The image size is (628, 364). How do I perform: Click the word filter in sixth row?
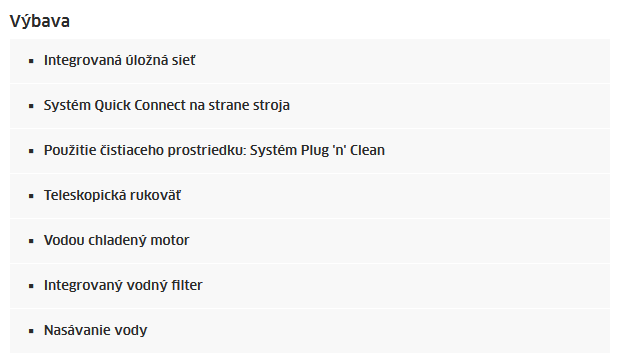click(x=187, y=285)
